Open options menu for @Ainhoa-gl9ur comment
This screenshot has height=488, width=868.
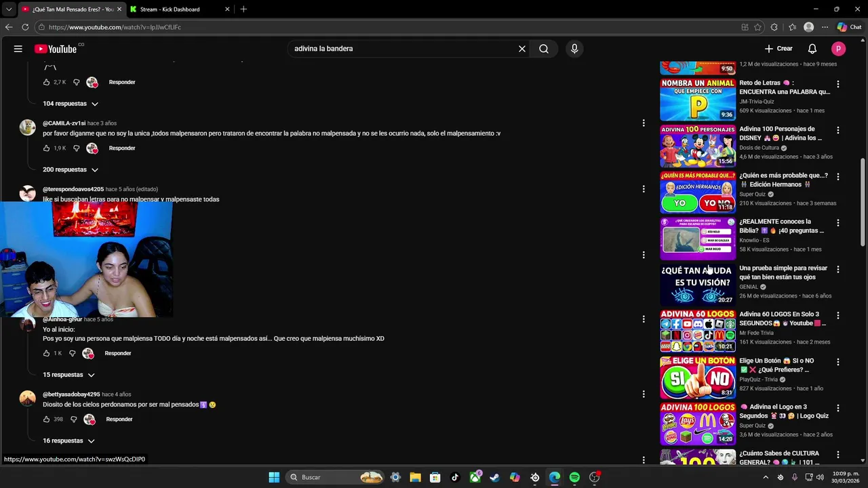point(644,319)
